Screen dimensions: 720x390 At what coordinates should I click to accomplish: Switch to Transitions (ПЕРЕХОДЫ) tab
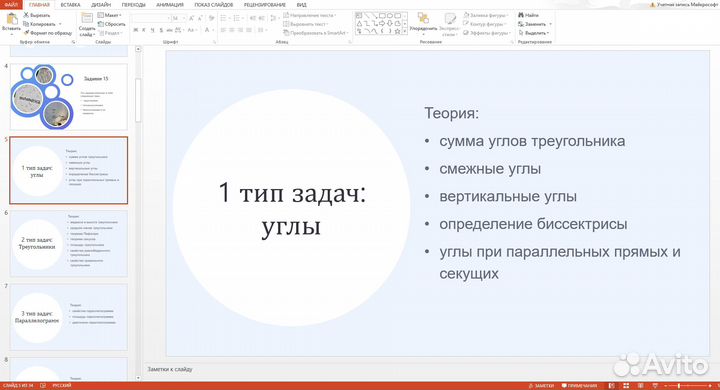[x=134, y=5]
